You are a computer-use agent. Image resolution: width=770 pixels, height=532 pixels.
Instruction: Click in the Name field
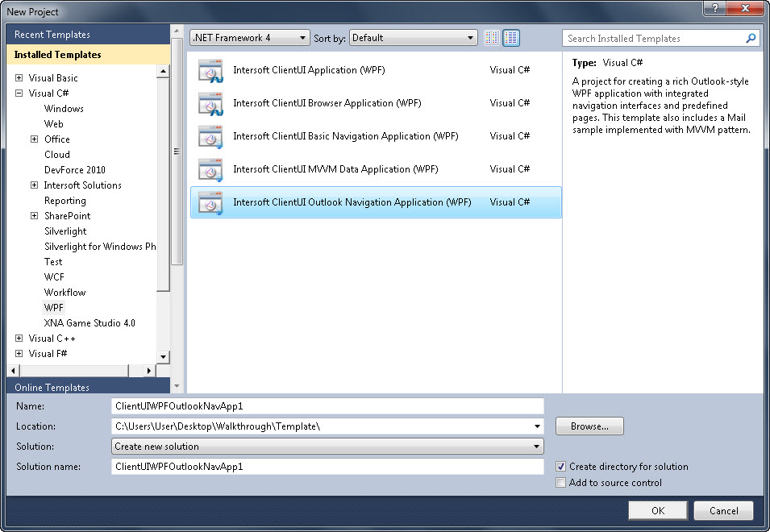[327, 406]
